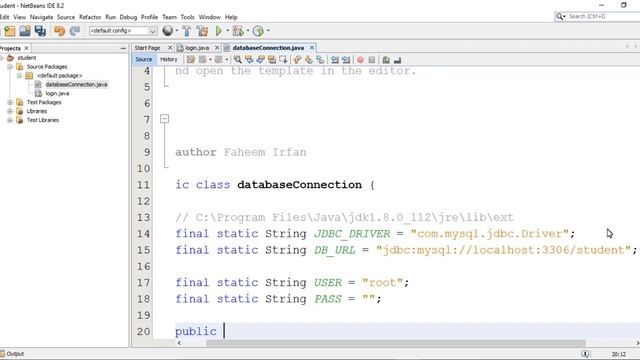Expand the Test Libraries node

point(10,120)
